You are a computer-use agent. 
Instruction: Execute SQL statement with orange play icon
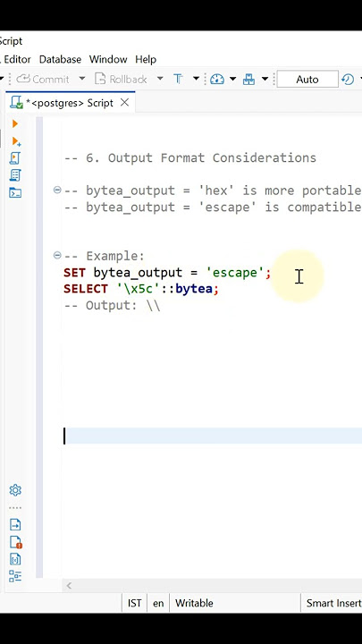[x=15, y=123]
